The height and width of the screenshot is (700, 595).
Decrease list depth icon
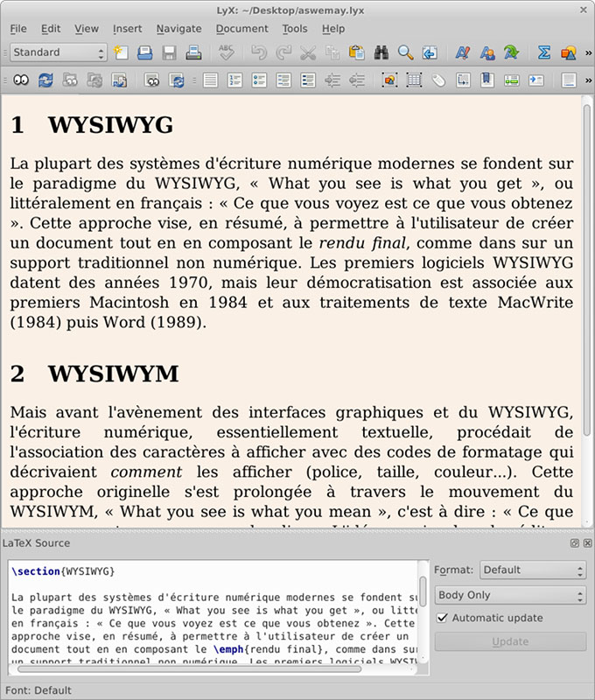tap(357, 80)
